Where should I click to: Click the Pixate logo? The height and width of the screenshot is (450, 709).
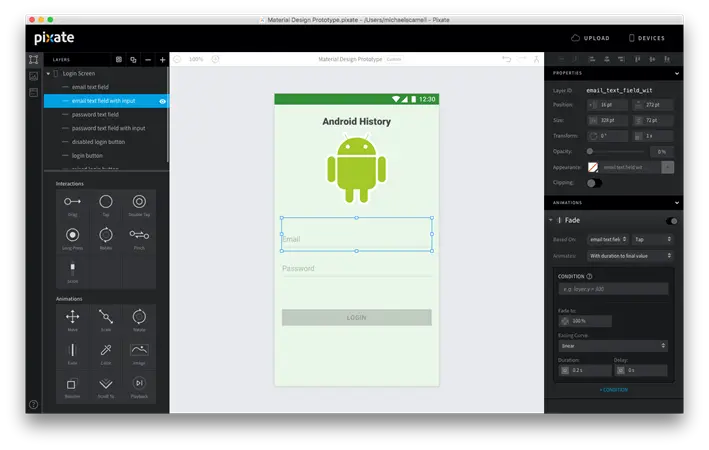tap(54, 38)
